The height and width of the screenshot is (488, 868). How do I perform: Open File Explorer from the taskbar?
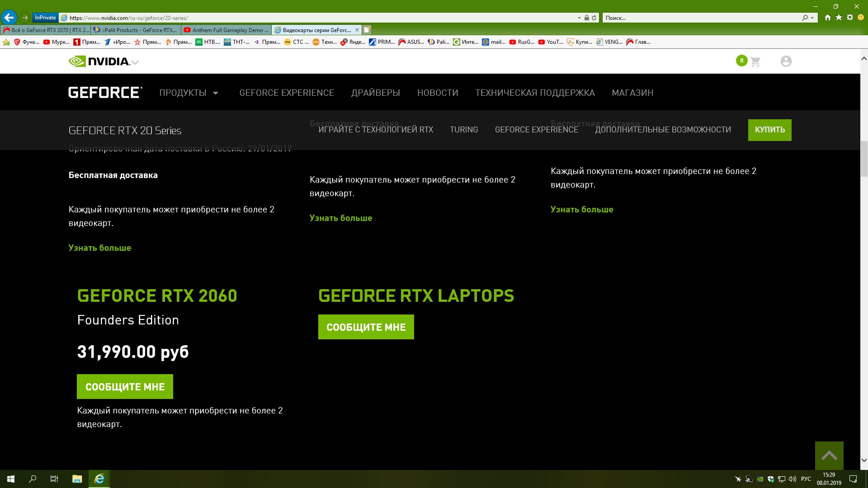tap(77, 479)
